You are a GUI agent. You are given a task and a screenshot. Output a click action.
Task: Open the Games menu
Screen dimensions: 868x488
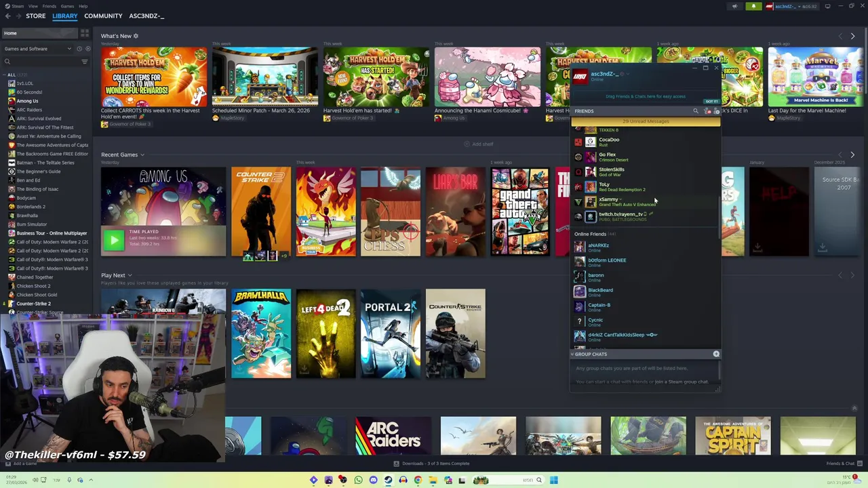point(67,6)
